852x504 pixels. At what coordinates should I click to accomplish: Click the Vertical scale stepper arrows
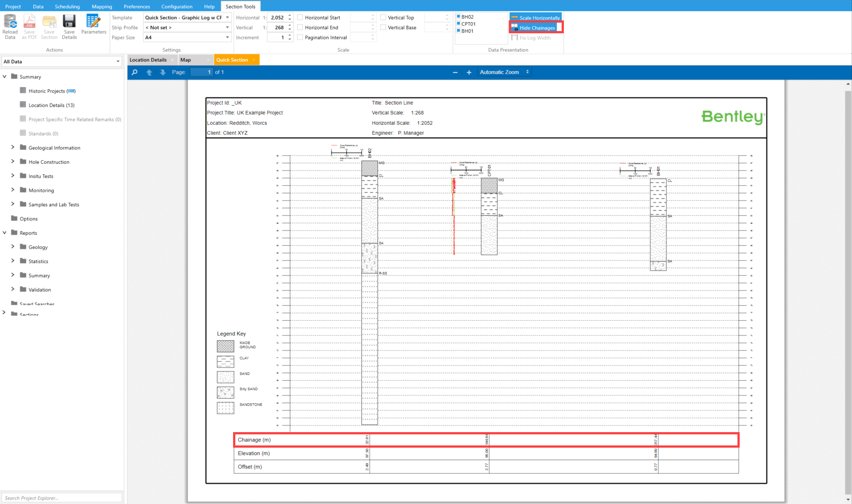[289, 27]
